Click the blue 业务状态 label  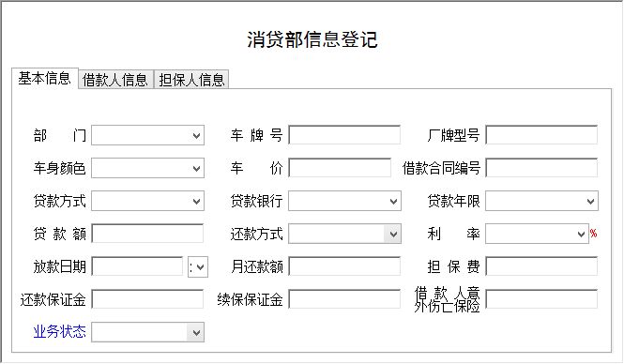[60, 331]
